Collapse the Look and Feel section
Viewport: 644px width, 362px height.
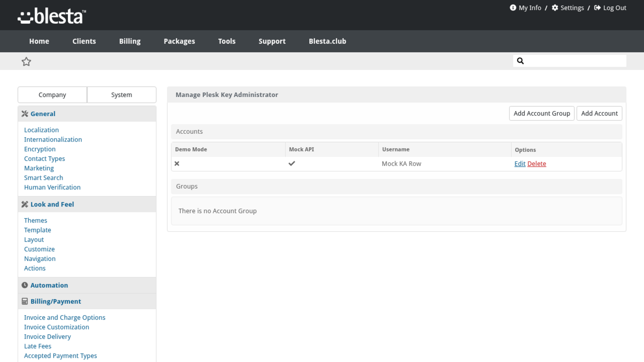click(87, 204)
